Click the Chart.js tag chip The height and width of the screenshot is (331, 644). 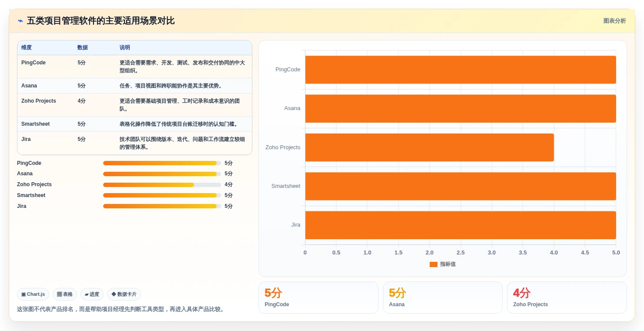[x=33, y=294]
